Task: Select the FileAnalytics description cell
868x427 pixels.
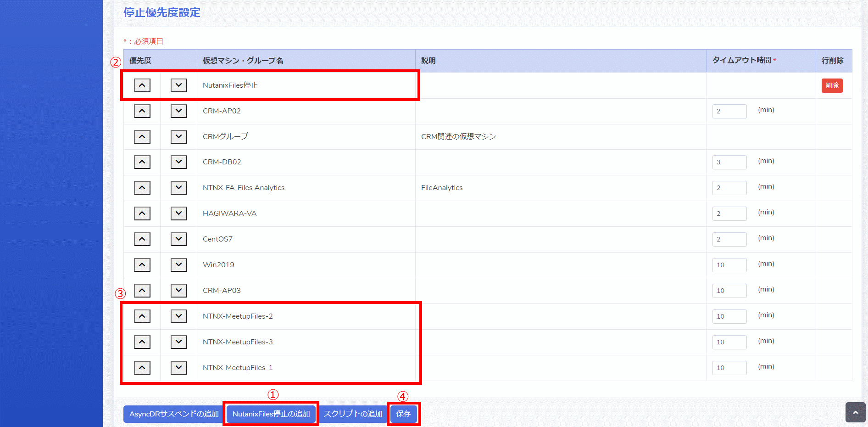Action: click(561, 188)
